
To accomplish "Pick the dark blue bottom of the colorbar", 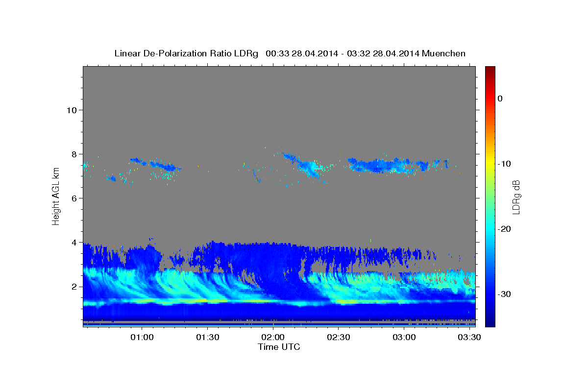I will click(490, 322).
